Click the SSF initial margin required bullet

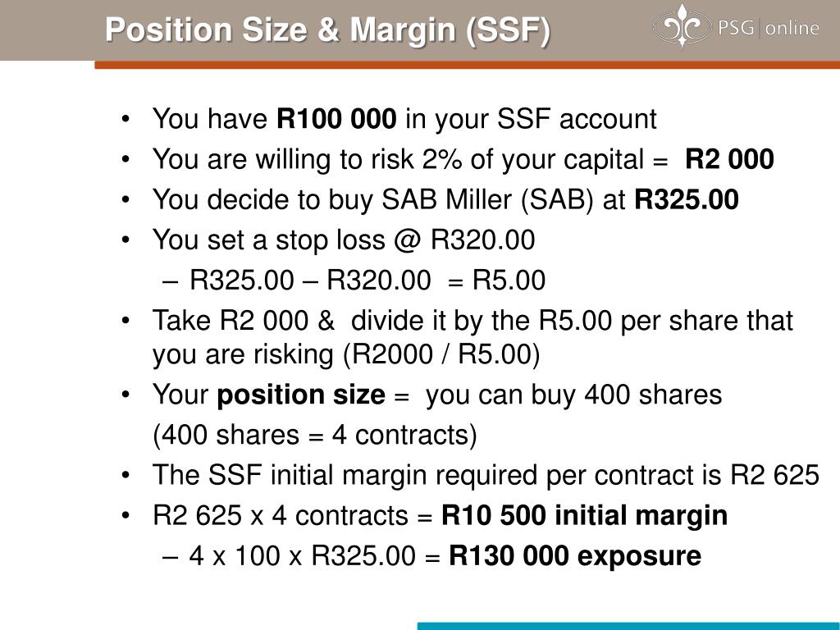coord(486,475)
